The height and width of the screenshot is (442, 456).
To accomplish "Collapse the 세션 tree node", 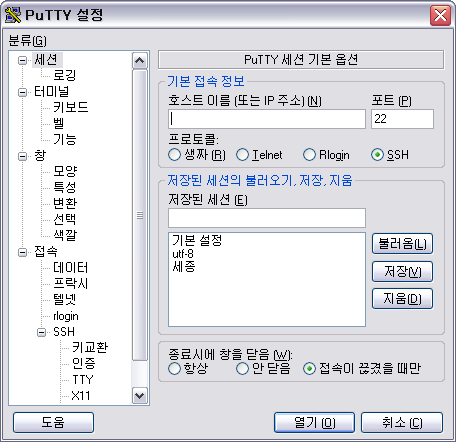I will point(22,60).
